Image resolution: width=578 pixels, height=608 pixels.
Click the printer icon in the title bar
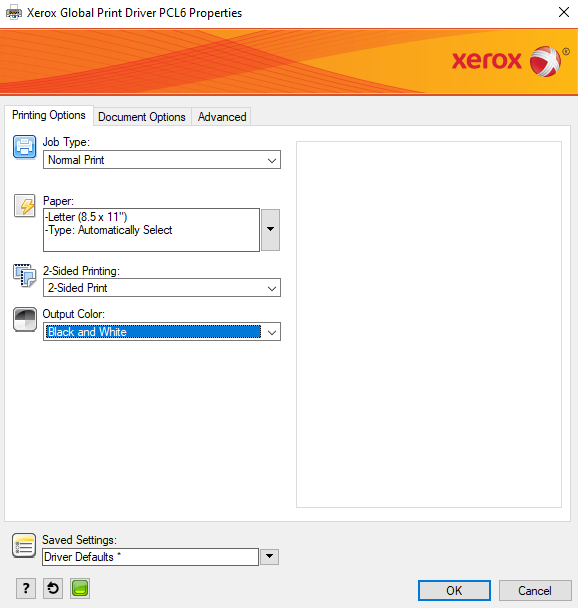click(x=14, y=12)
